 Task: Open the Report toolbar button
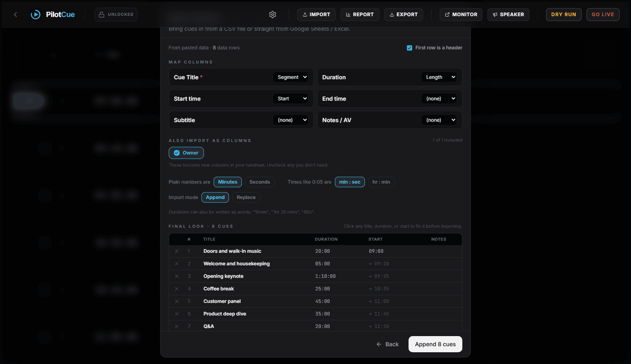point(360,15)
